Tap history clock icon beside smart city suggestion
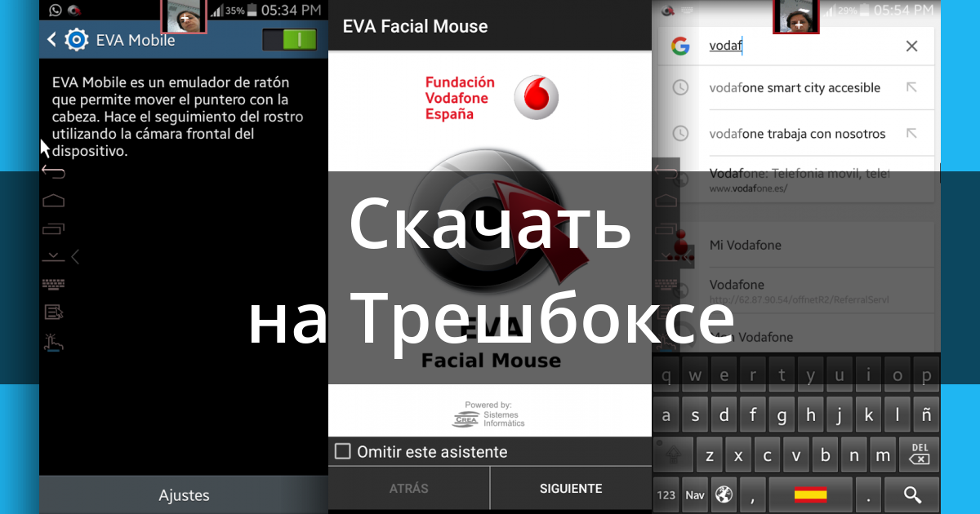980x514 pixels. pyautogui.click(x=679, y=87)
